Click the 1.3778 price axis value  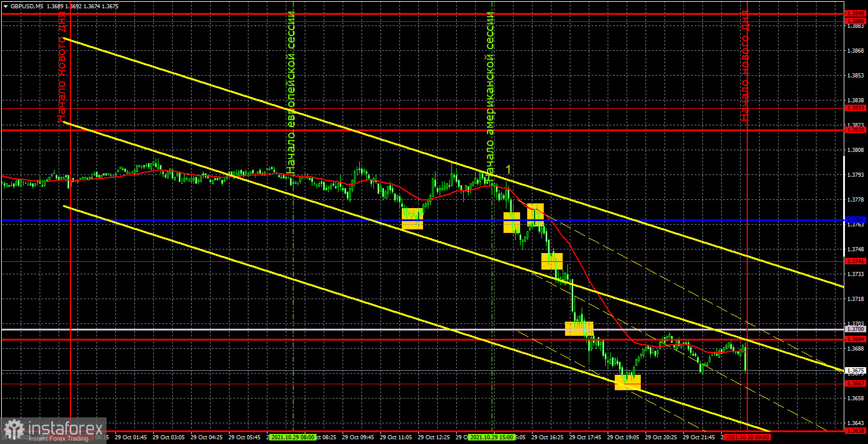coord(855,200)
